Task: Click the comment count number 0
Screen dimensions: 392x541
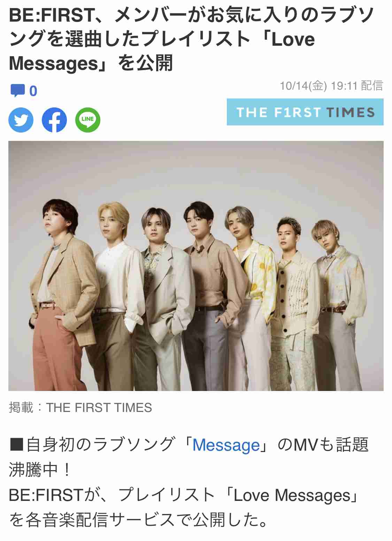Action: 33,91
